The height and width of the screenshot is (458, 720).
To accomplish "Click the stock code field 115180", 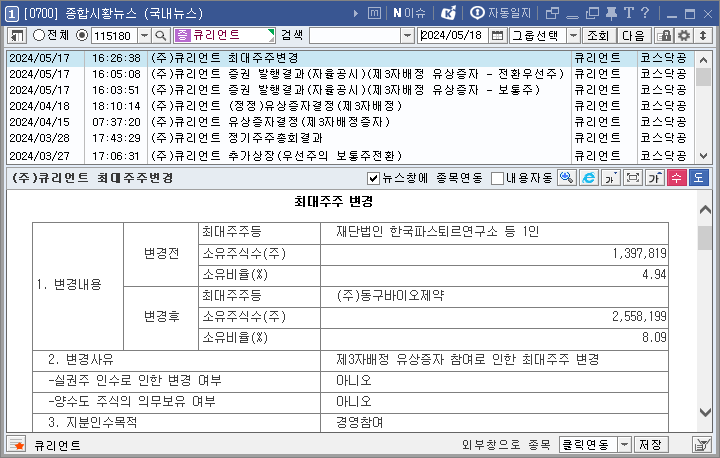I will (114, 35).
